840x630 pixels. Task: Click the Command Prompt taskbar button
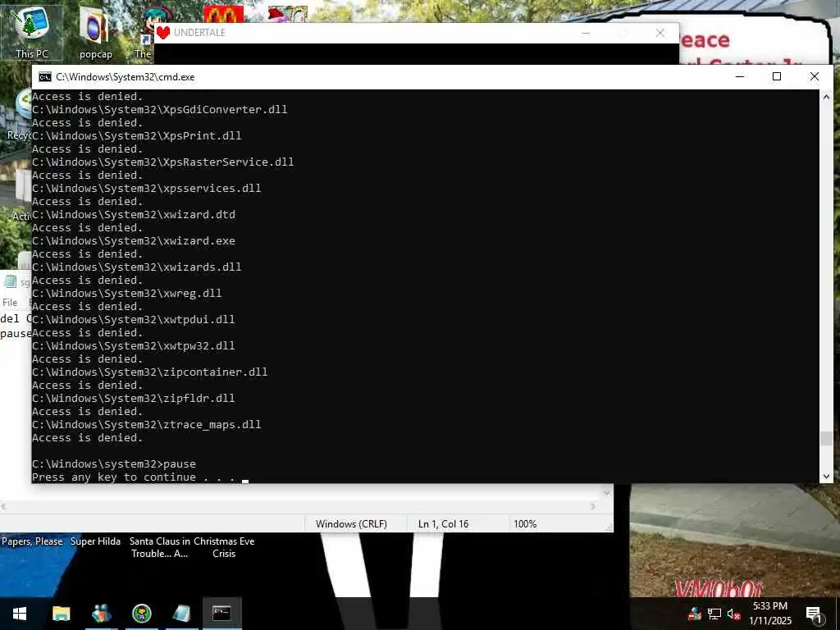[221, 614]
